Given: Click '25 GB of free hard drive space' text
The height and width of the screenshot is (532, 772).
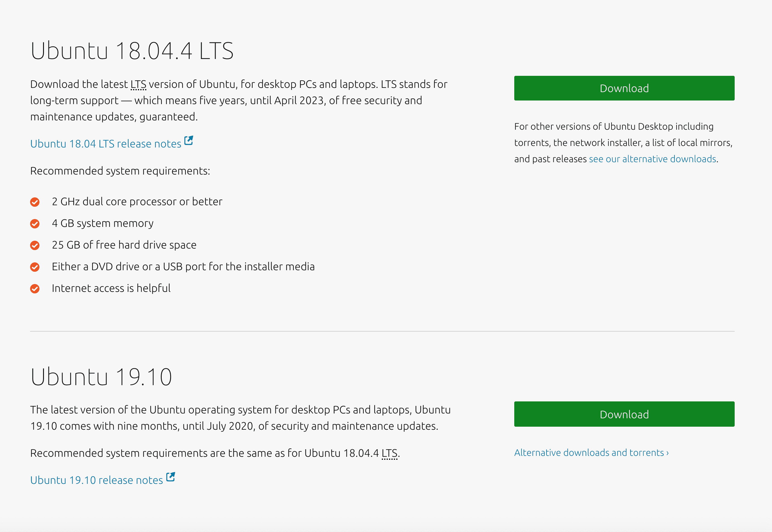Looking at the screenshot, I should [x=124, y=245].
